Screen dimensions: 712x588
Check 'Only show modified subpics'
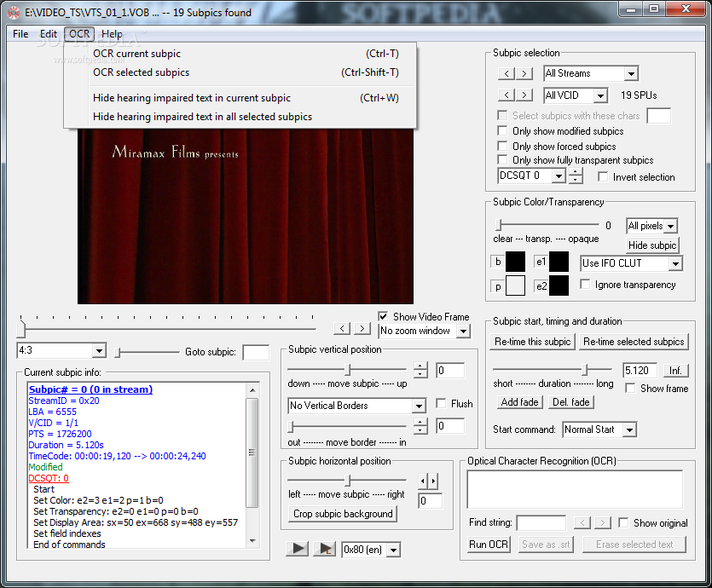tap(502, 130)
